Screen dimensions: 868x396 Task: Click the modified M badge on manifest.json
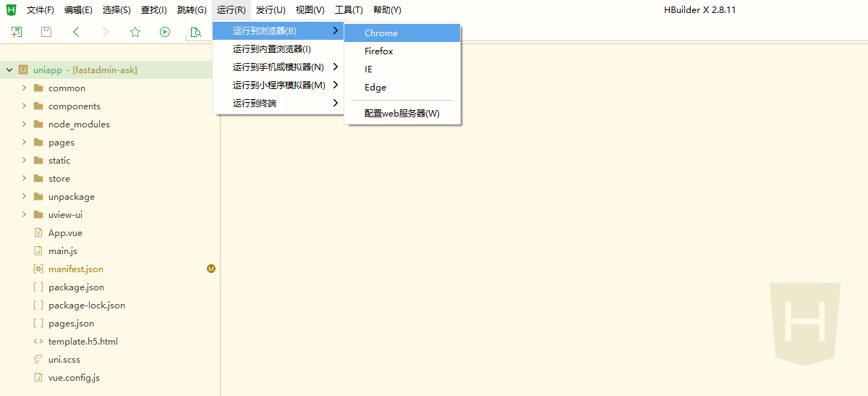[x=211, y=269]
